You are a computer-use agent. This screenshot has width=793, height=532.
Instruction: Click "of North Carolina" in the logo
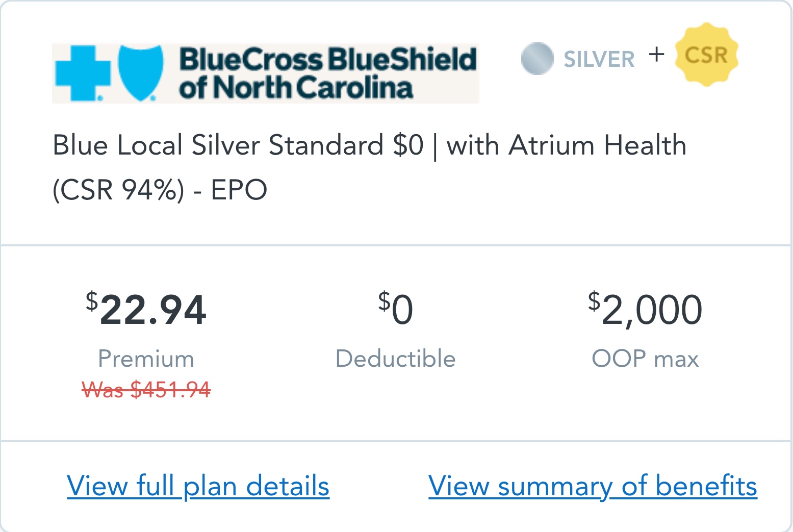point(296,87)
